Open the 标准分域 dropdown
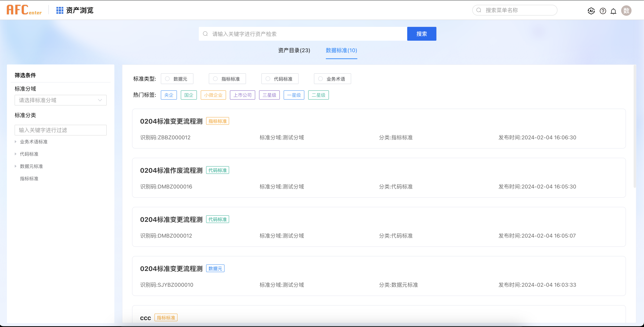Image resolution: width=644 pixels, height=327 pixels. (x=61, y=100)
